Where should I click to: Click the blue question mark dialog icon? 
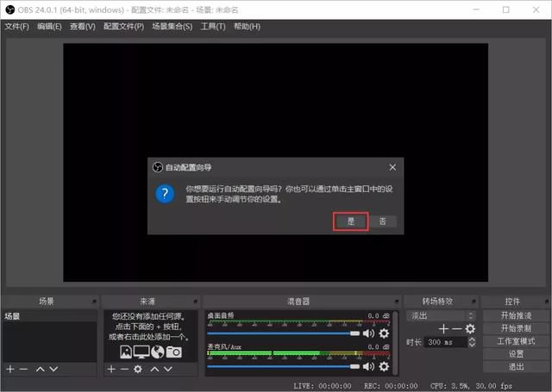pyautogui.click(x=165, y=194)
